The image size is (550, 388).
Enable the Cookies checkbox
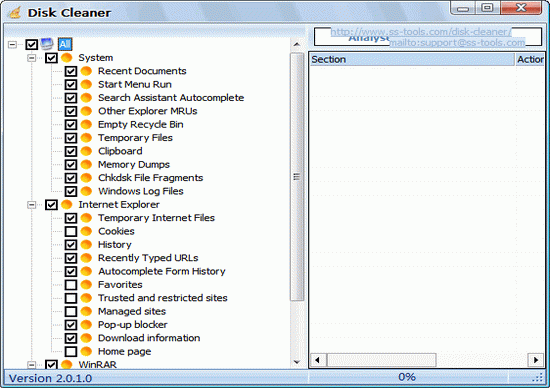[x=71, y=231]
